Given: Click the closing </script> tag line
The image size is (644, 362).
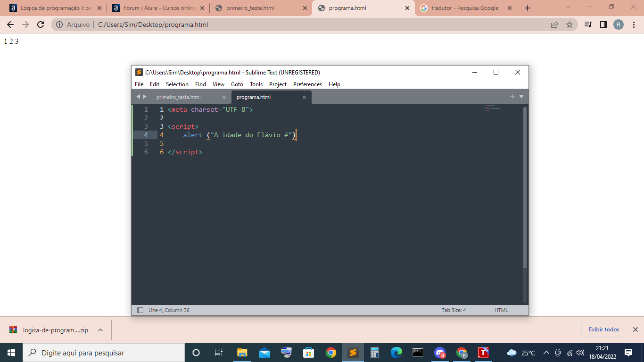Looking at the screenshot, I should pyautogui.click(x=185, y=152).
